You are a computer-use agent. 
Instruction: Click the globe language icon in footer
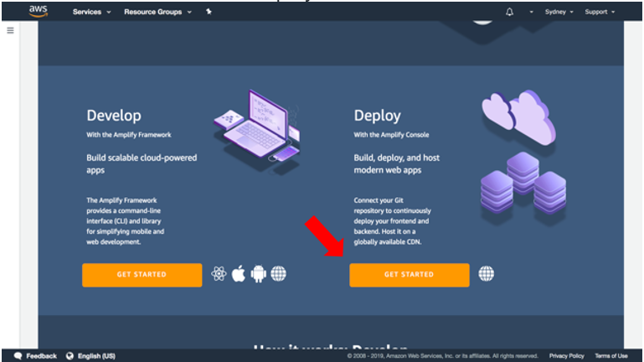[x=70, y=356]
